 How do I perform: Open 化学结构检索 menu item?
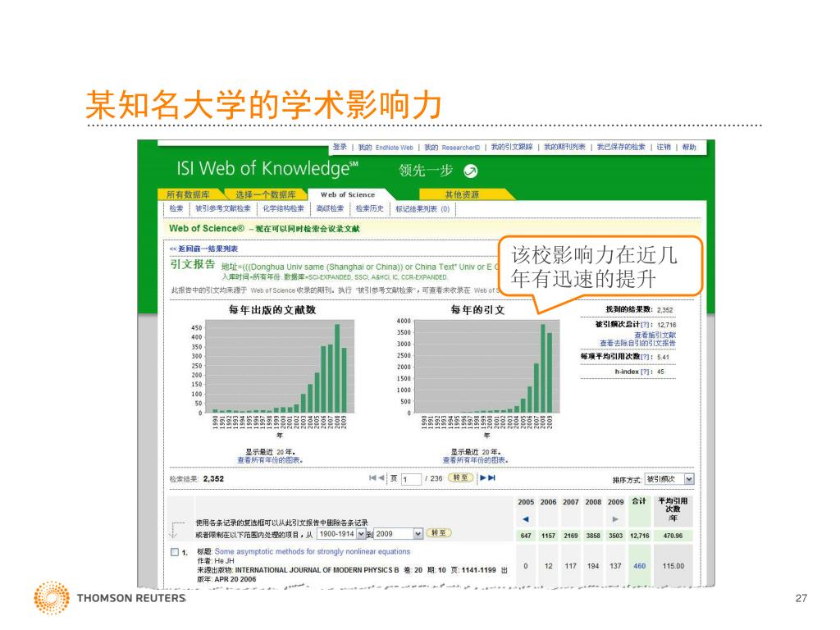pos(283,209)
